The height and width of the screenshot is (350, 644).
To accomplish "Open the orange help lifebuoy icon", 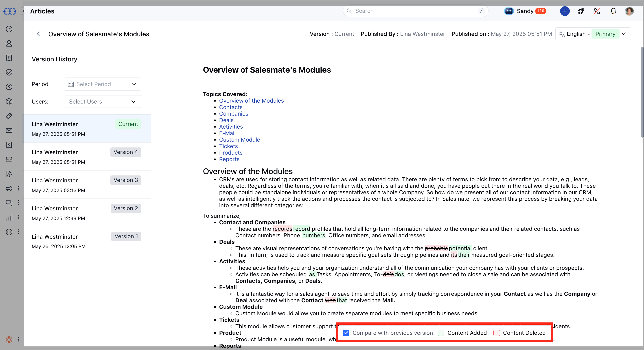I will point(9,339).
